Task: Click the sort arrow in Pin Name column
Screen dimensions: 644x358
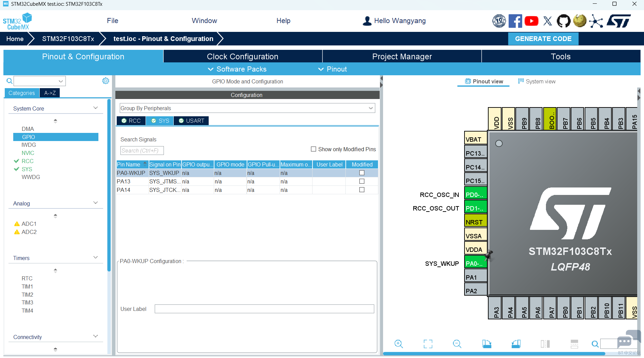Action: click(x=145, y=164)
